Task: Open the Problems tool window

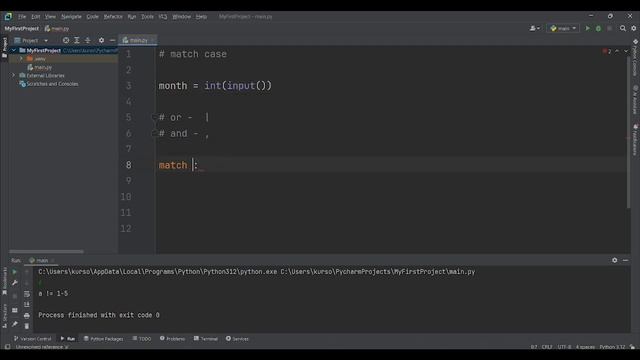Action: click(x=172, y=339)
